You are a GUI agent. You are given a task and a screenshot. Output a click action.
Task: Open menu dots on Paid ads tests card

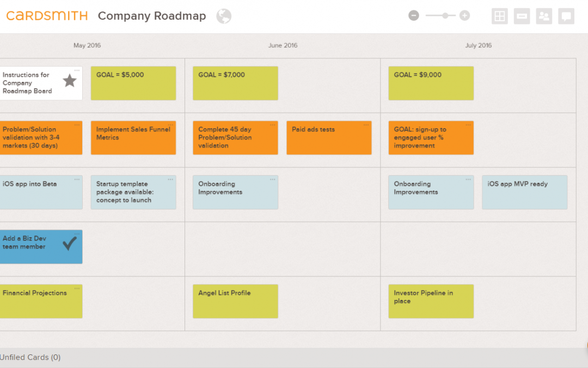(366, 125)
